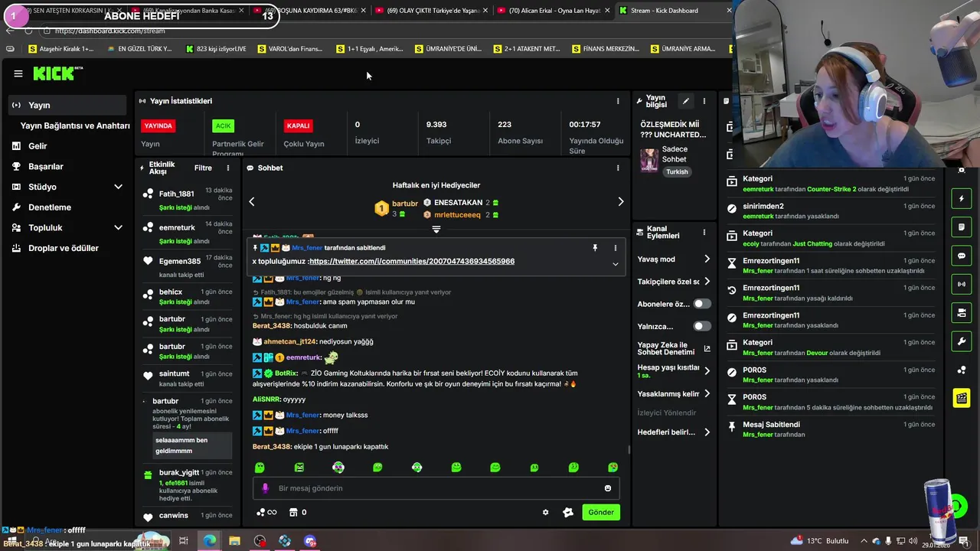Image resolution: width=980 pixels, height=551 pixels.
Task: Click the camera panel icon in right toolbar
Action: [x=962, y=312]
